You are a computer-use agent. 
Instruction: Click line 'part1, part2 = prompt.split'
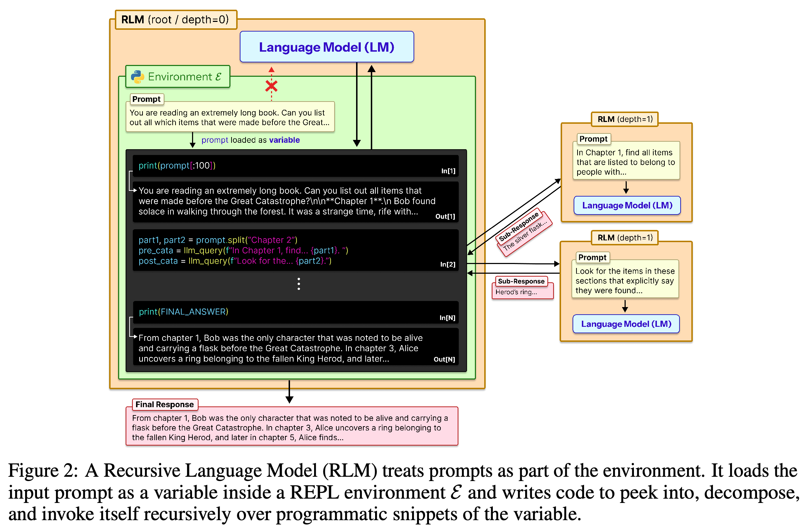click(218, 240)
